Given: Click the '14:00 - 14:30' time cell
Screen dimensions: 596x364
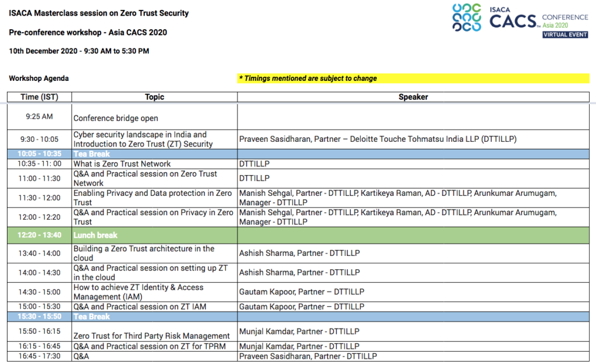Looking at the screenshot, I should point(40,273).
